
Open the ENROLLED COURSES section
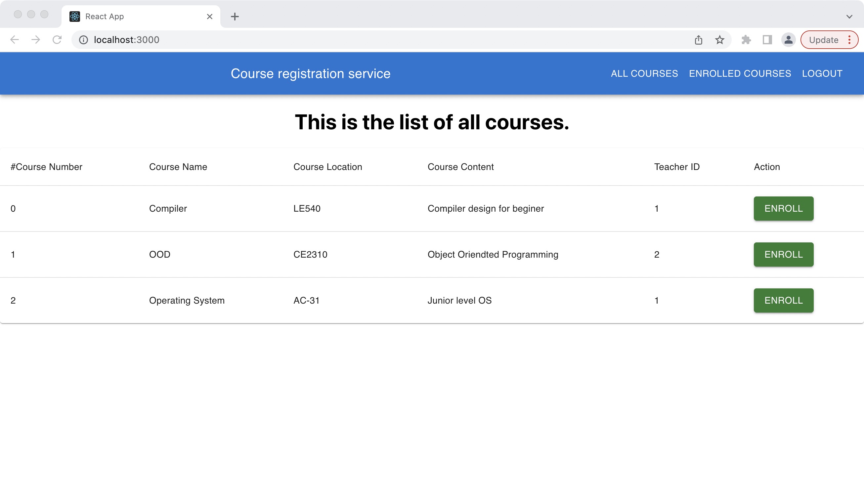(740, 73)
